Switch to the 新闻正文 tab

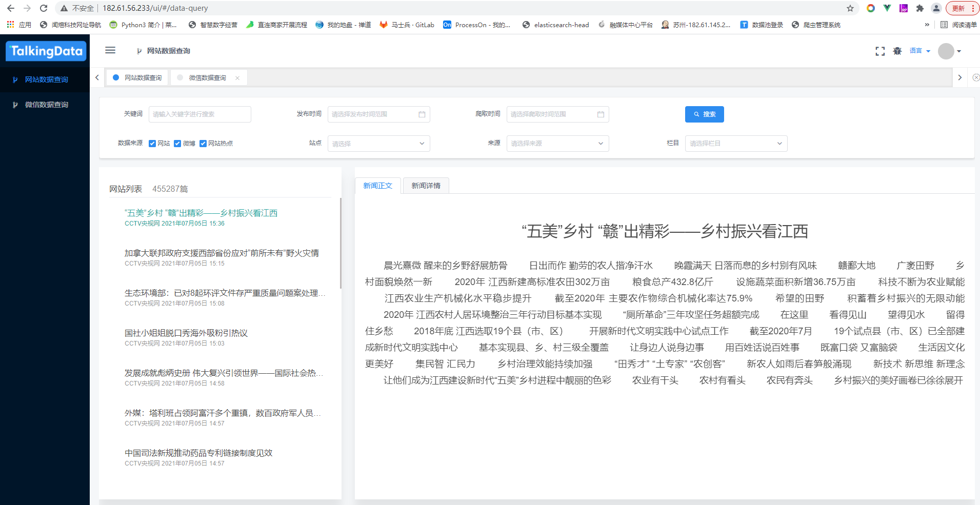click(378, 186)
